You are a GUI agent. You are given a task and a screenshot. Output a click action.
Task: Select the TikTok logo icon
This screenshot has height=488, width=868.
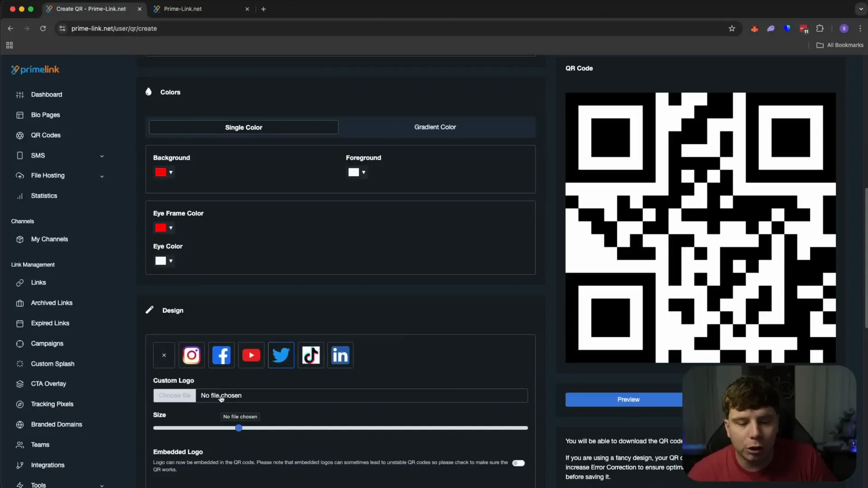tap(311, 355)
